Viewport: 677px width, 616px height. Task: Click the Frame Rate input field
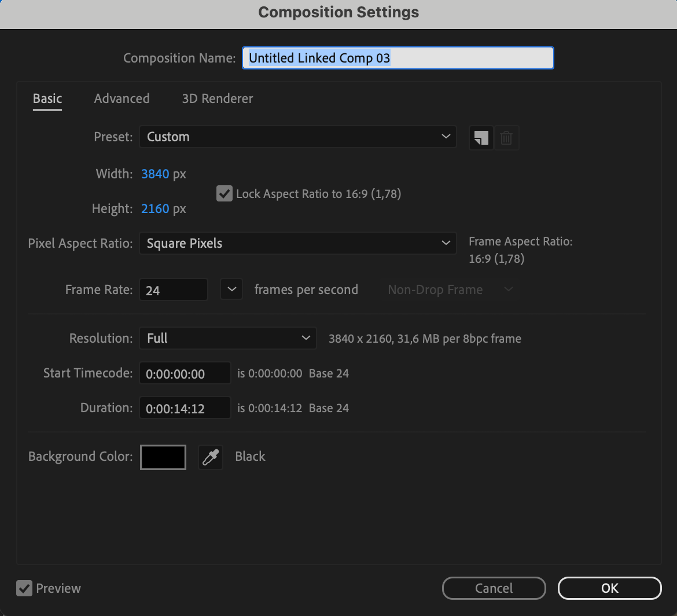173,290
